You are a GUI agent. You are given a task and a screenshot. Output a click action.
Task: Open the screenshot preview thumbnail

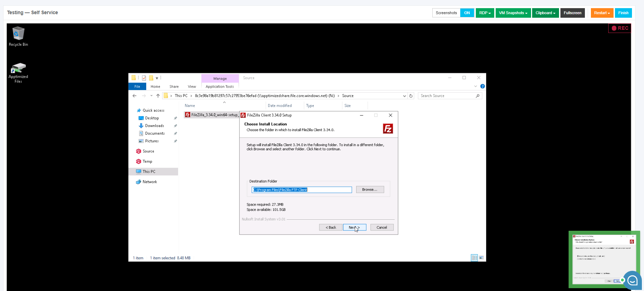point(604,259)
